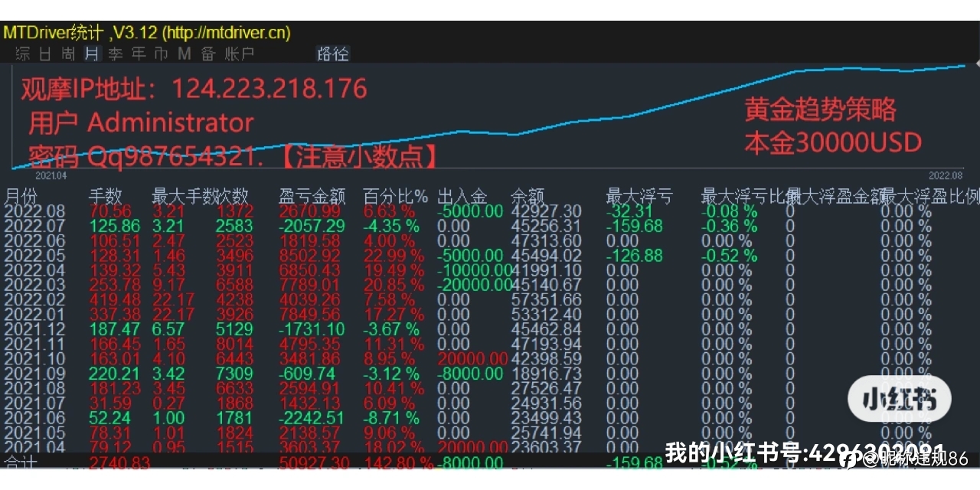Click the 419.48 lots value
Viewport: 980px width, 490px height.
(x=116, y=300)
